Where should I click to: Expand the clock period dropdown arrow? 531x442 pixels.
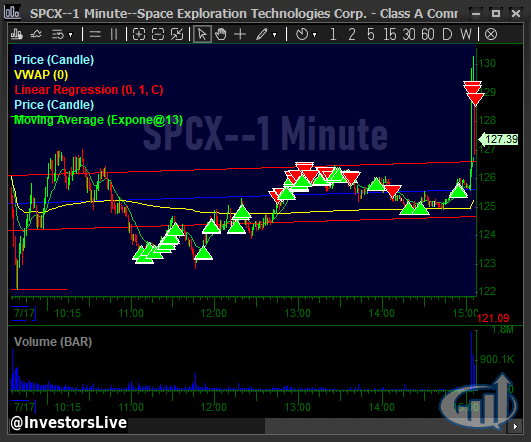point(315,35)
